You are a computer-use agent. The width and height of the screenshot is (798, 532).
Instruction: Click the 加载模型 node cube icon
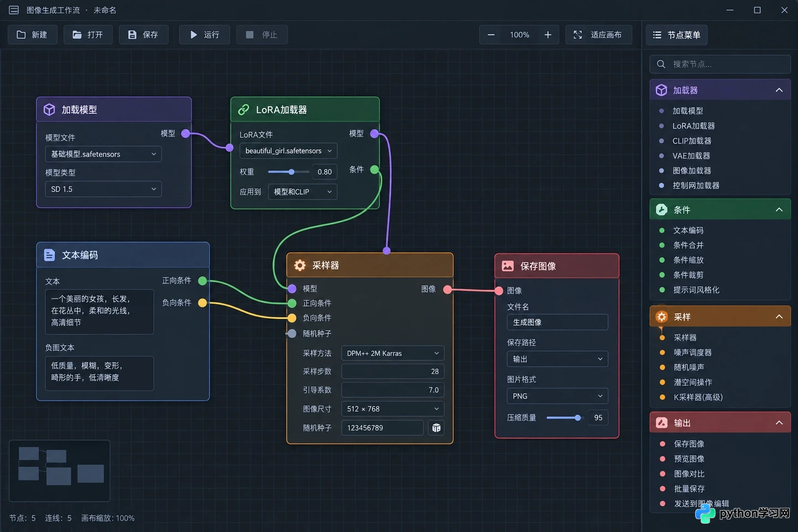(x=49, y=110)
